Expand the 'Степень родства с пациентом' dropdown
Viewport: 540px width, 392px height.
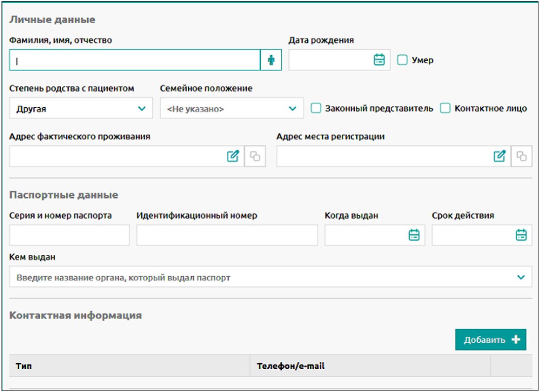click(81, 108)
